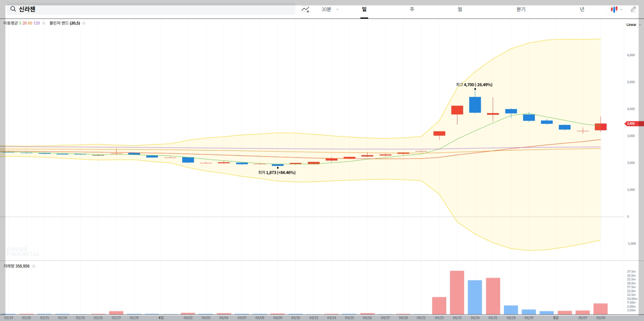The image size is (644, 321).
Task: Remove the 거래량 volume indicator
Action: [x=33, y=266]
